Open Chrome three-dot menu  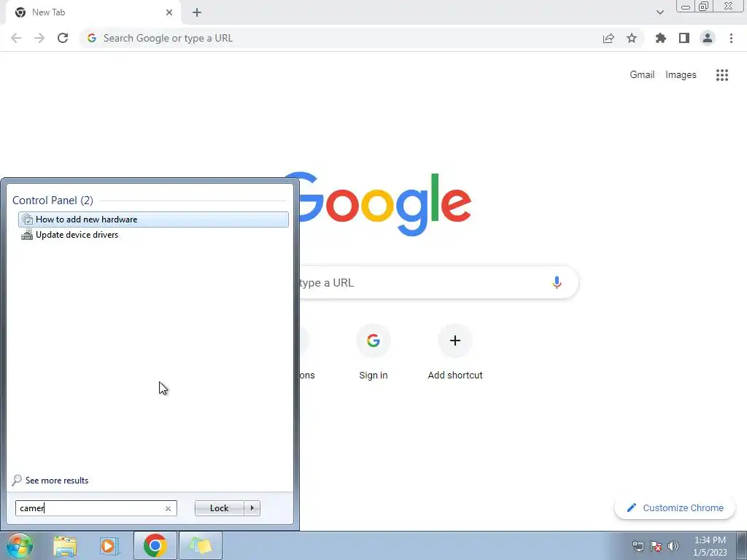click(731, 38)
